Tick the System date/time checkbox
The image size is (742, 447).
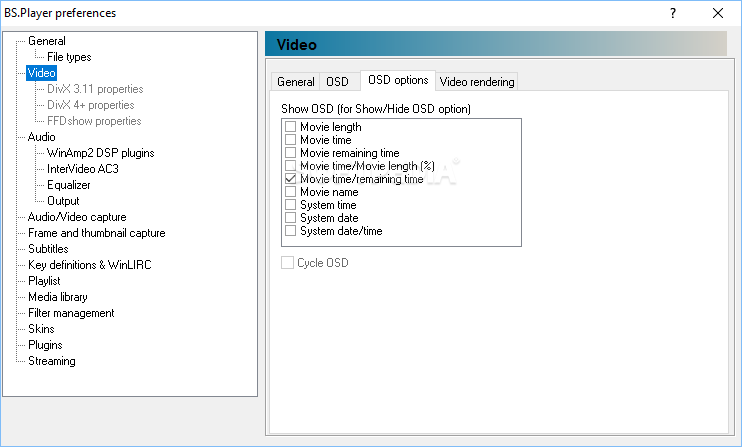(x=291, y=231)
